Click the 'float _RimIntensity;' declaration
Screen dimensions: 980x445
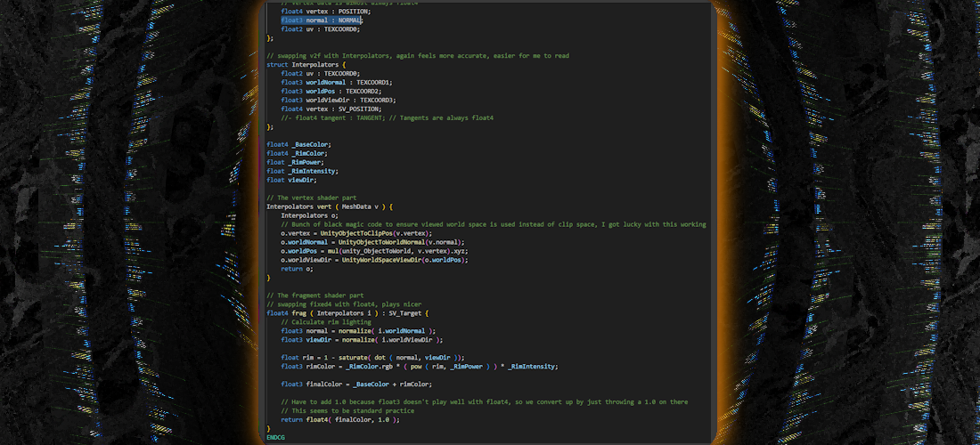(x=303, y=171)
